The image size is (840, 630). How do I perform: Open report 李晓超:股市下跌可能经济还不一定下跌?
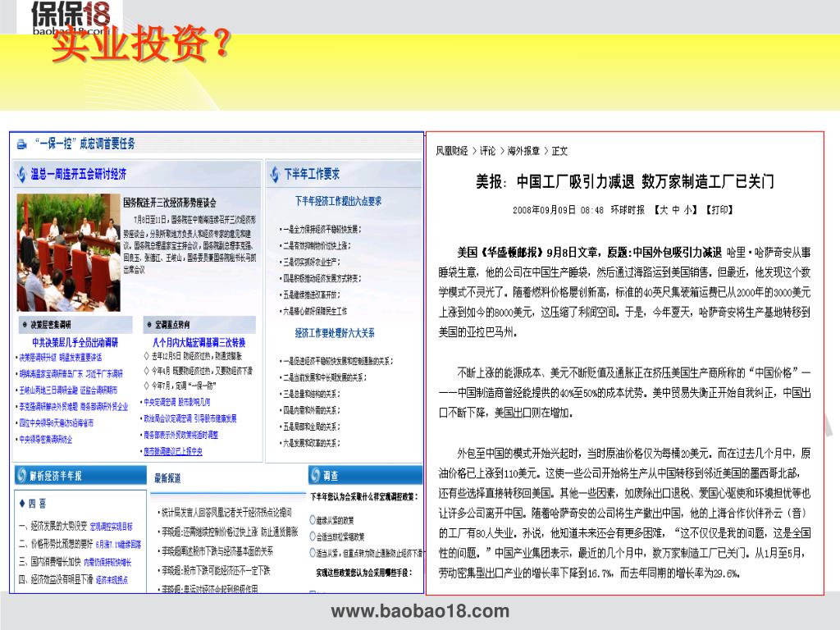pyautogui.click(x=216, y=571)
